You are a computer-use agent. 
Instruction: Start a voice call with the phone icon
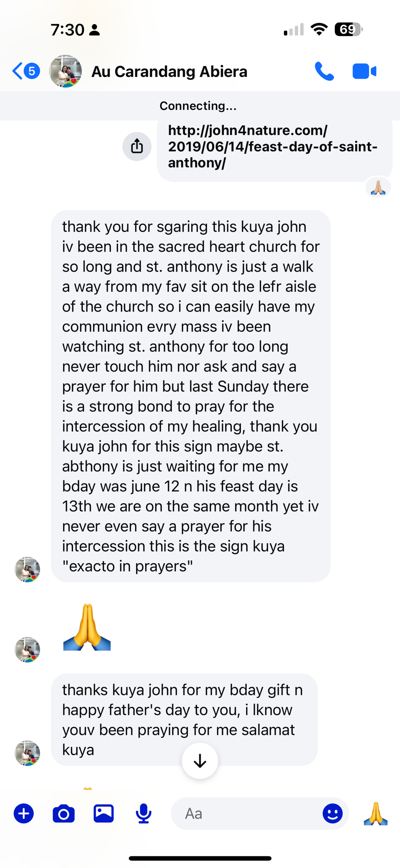(x=324, y=72)
